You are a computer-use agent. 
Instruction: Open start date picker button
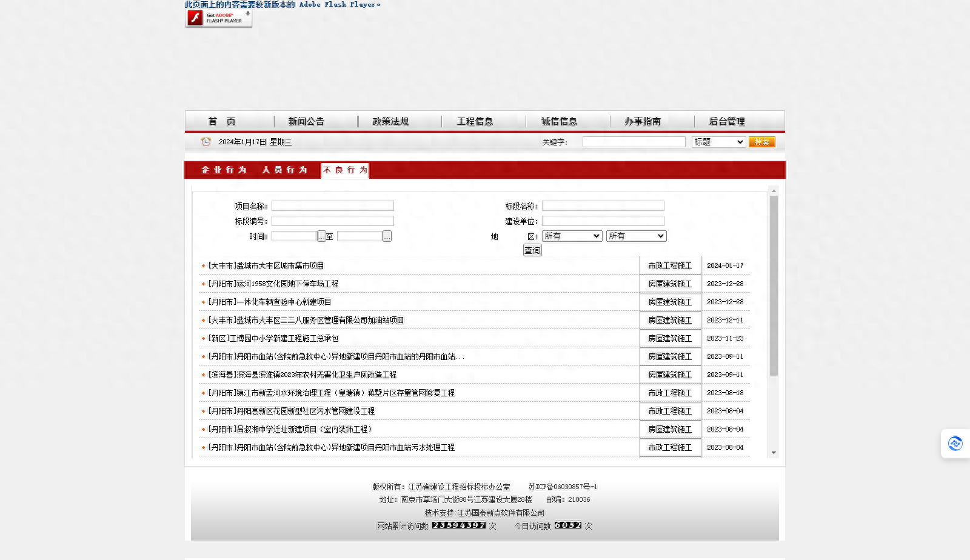tap(322, 236)
